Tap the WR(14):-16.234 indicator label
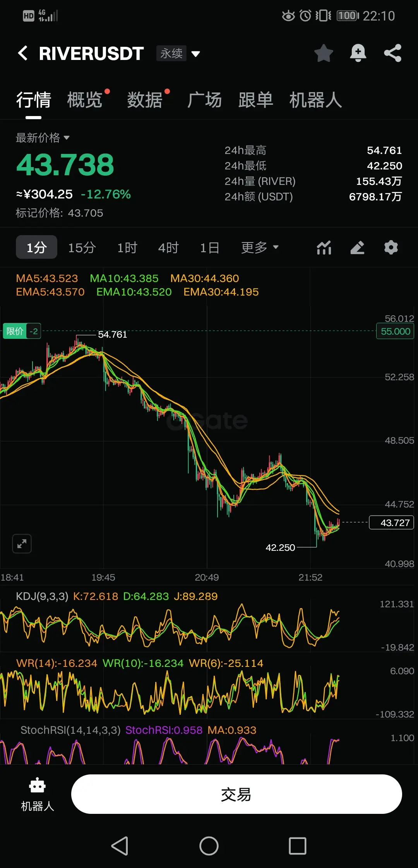 pos(57,663)
